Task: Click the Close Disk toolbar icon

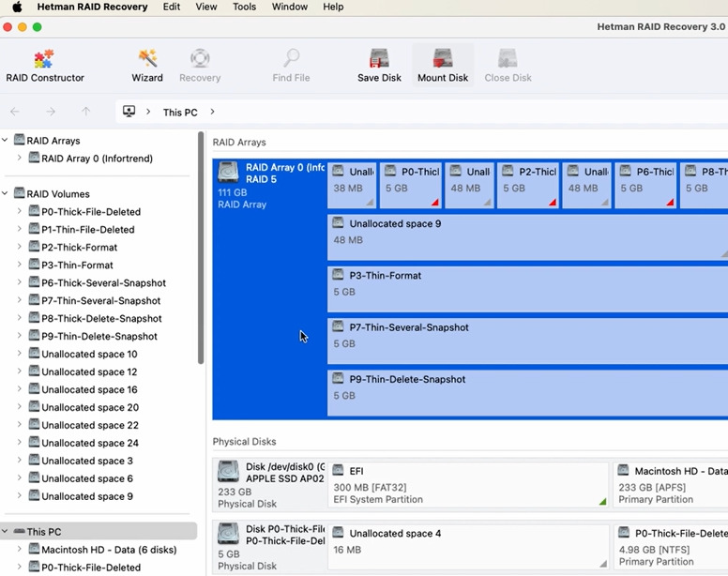Action: [508, 58]
